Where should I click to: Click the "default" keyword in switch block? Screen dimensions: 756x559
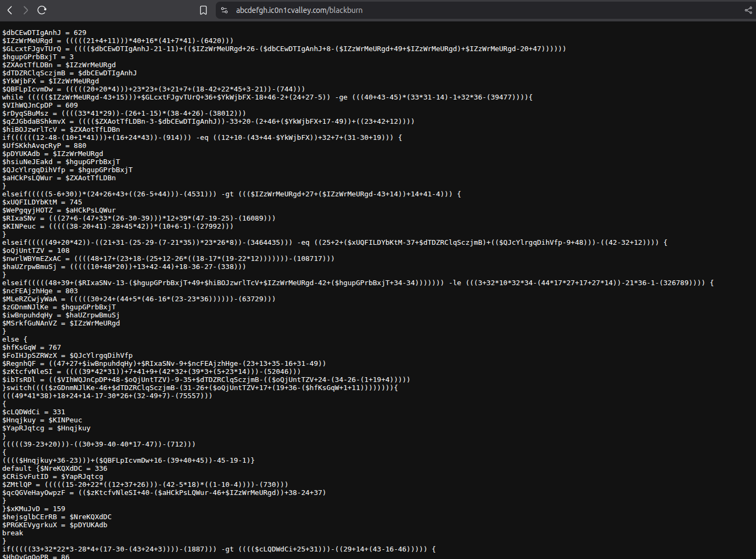tap(17, 469)
